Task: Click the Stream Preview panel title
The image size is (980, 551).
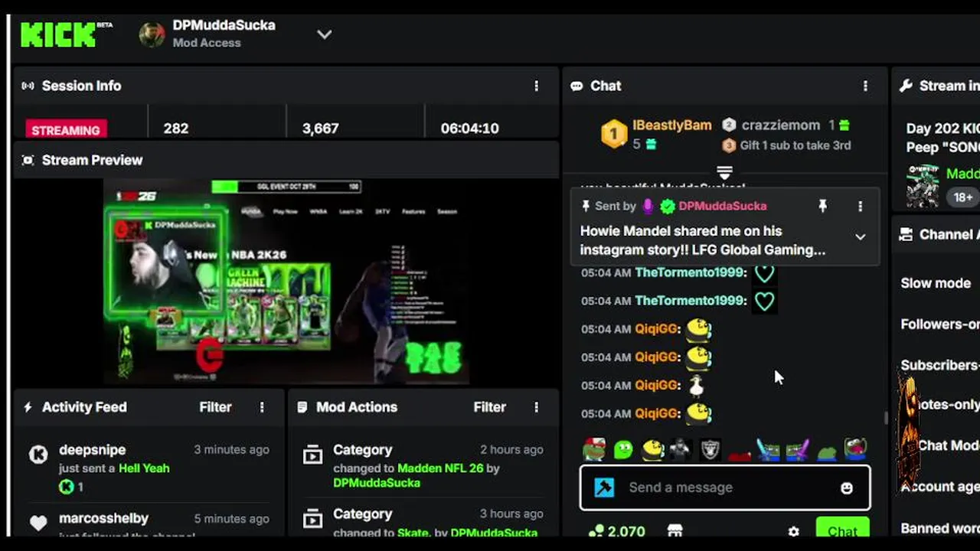Action: 92,160
